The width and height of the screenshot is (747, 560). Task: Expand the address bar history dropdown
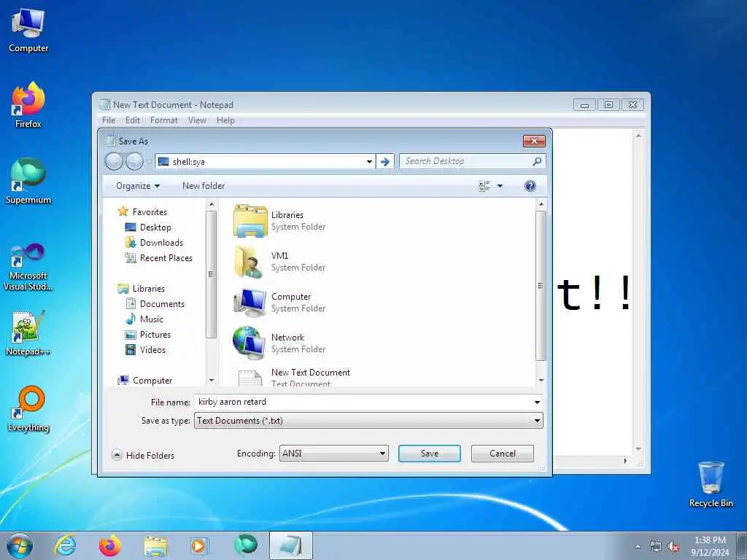pyautogui.click(x=369, y=162)
